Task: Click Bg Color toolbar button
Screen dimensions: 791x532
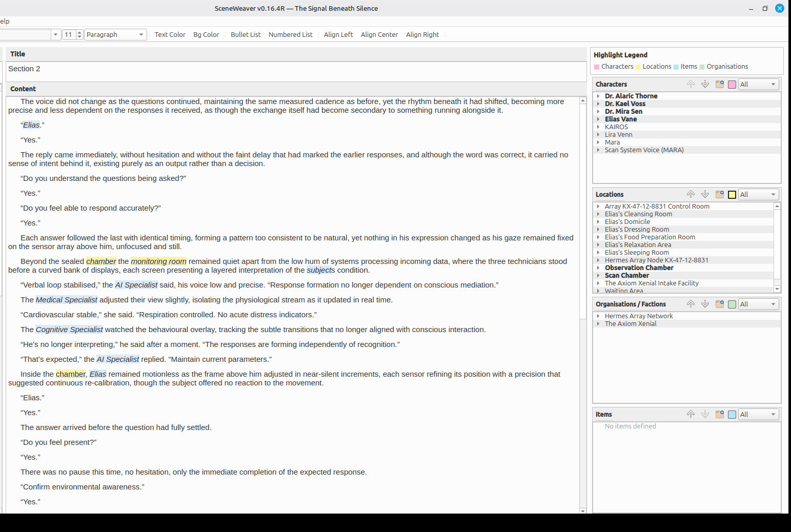Action: [206, 34]
